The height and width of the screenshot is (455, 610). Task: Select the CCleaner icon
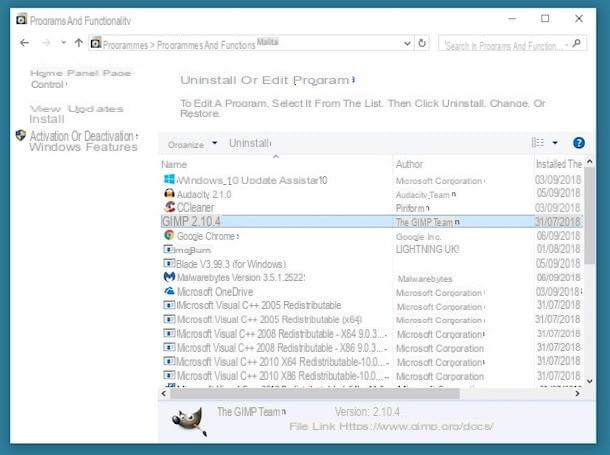point(170,206)
